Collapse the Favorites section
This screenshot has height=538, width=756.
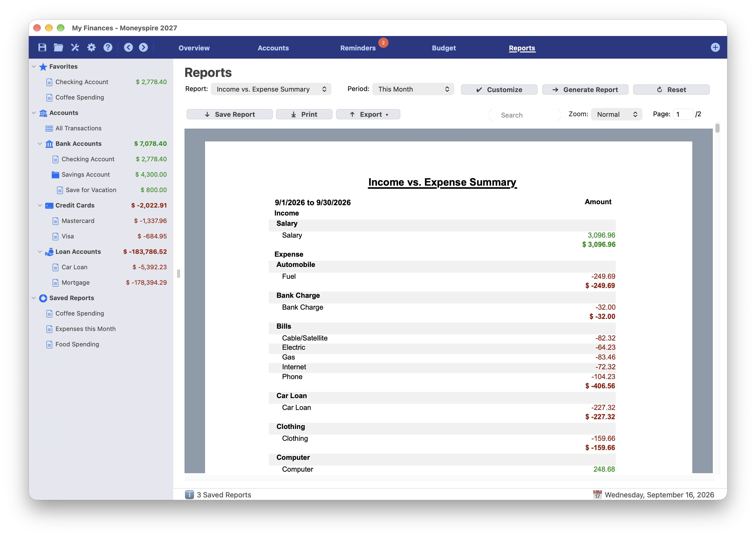coord(34,67)
